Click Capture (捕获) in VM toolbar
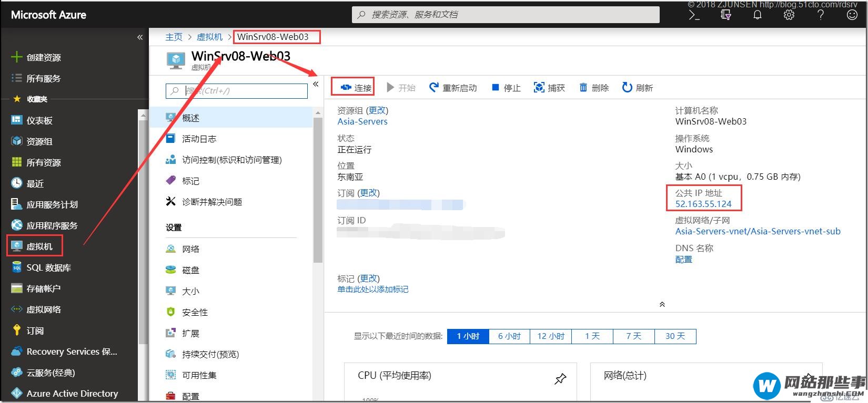This screenshot has height=403, width=868. click(549, 87)
